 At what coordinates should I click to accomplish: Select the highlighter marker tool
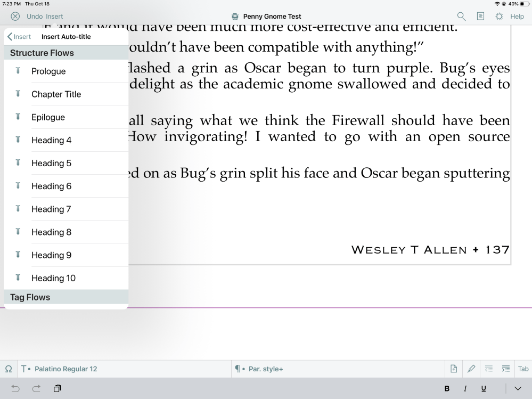471,369
